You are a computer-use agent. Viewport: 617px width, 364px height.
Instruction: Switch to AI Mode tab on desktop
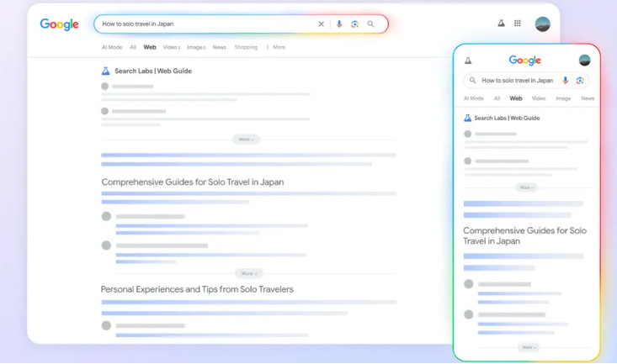point(112,47)
